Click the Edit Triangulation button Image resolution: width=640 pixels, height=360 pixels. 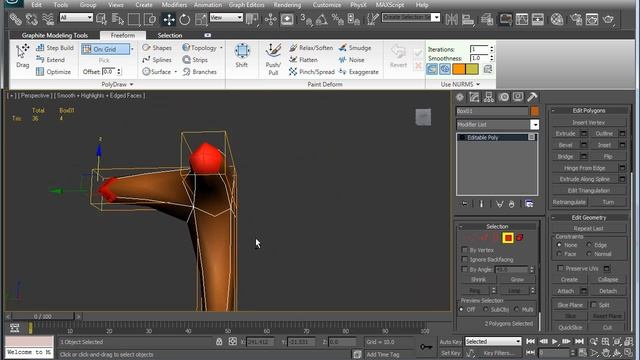click(x=588, y=191)
